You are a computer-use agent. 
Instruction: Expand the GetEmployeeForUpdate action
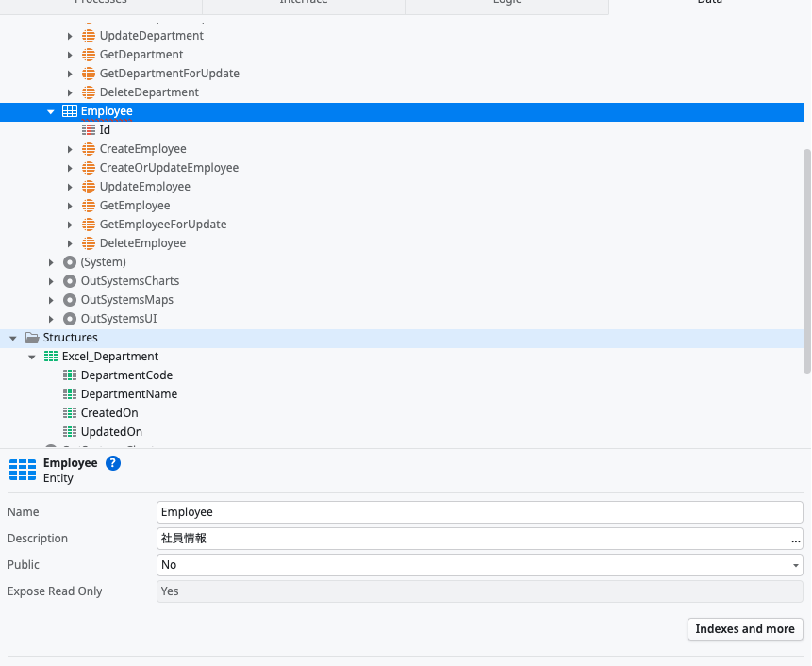(70, 225)
